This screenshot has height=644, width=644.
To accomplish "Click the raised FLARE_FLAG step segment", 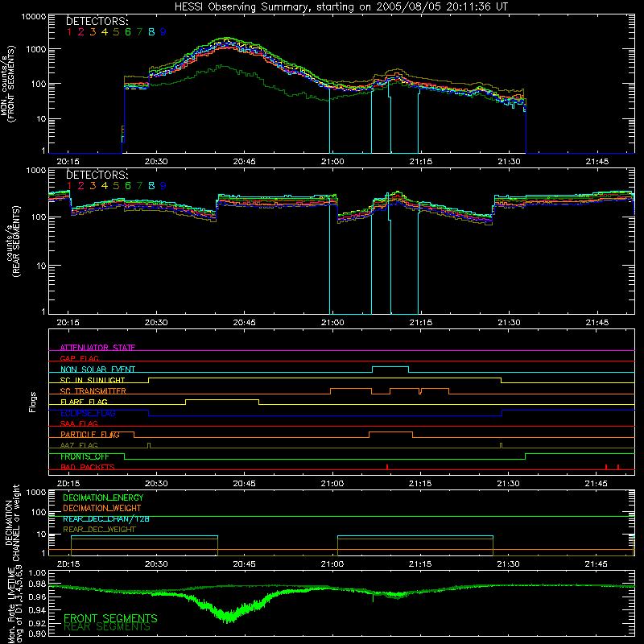I will coord(222,399).
